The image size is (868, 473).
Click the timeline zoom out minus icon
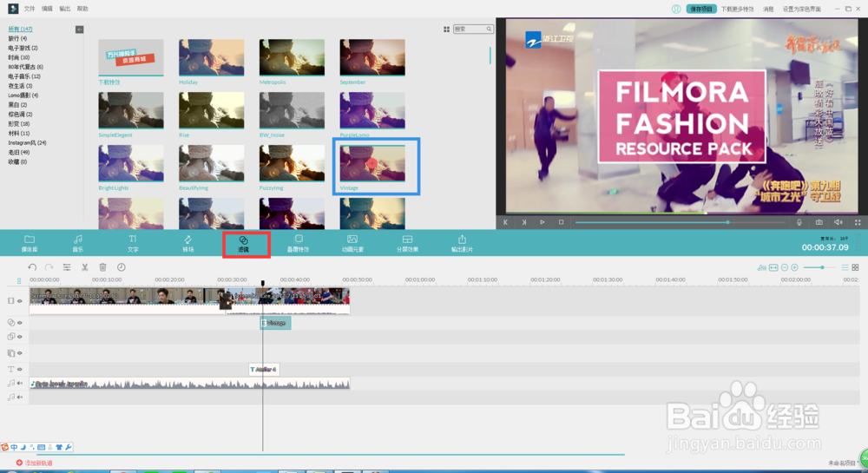pyautogui.click(x=785, y=268)
